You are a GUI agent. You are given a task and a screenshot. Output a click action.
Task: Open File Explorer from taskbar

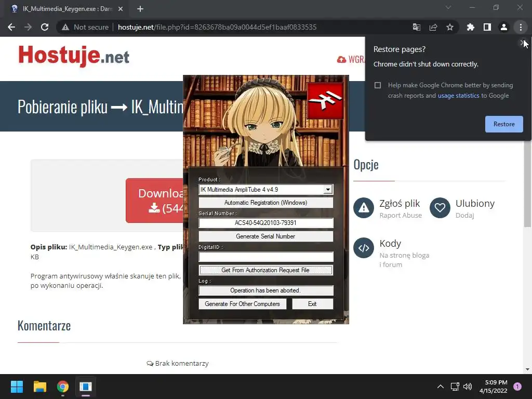tap(39, 387)
